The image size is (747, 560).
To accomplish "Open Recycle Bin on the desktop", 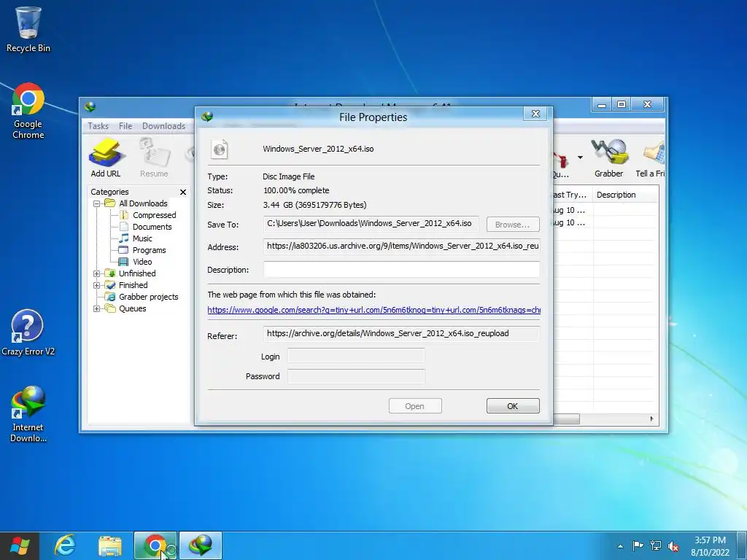I will pyautogui.click(x=28, y=29).
